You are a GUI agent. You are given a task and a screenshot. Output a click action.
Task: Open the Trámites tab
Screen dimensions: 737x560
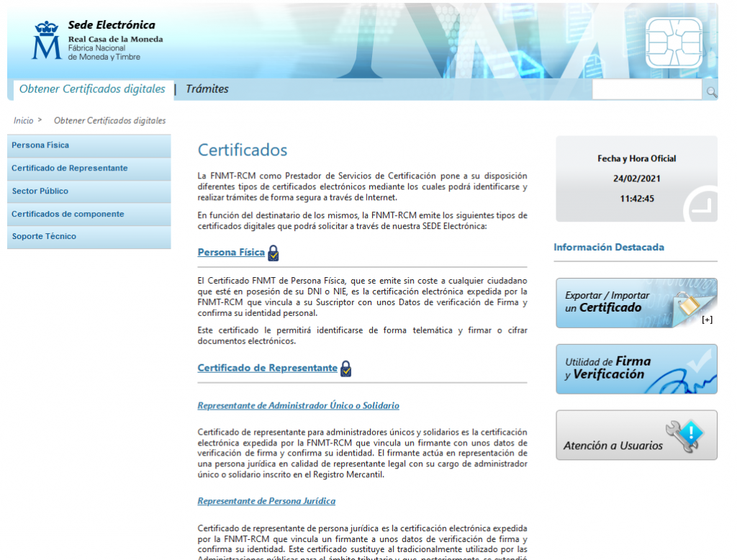pos(207,89)
